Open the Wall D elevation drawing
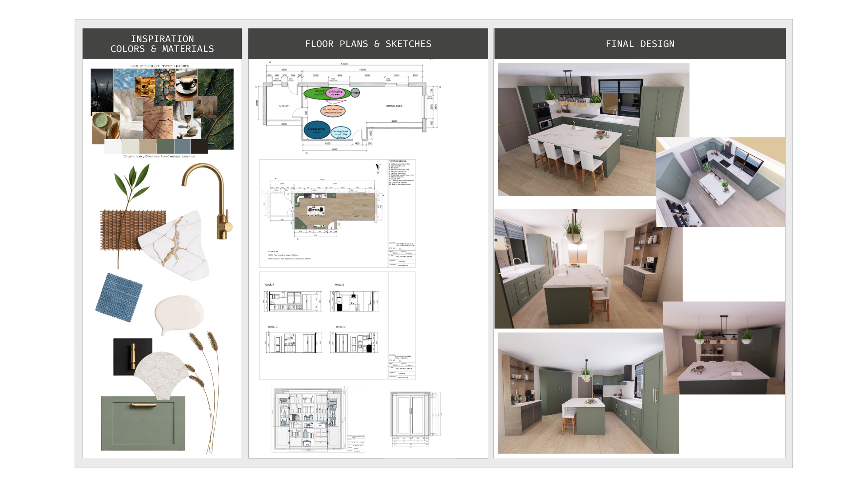 tap(354, 343)
